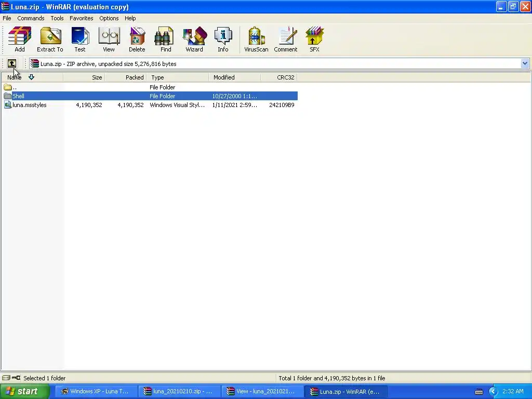Click the WinRAR icon in title bar
This screenshot has width=532, height=399.
point(5,6)
